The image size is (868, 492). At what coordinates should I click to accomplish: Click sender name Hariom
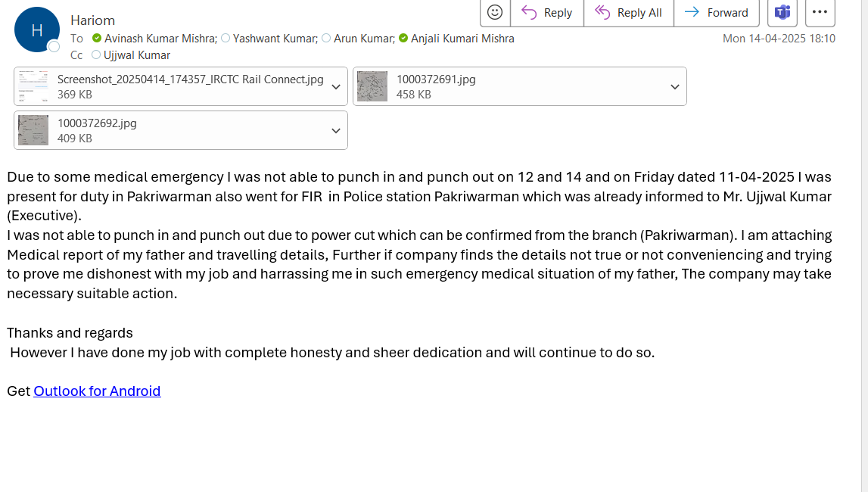92,20
